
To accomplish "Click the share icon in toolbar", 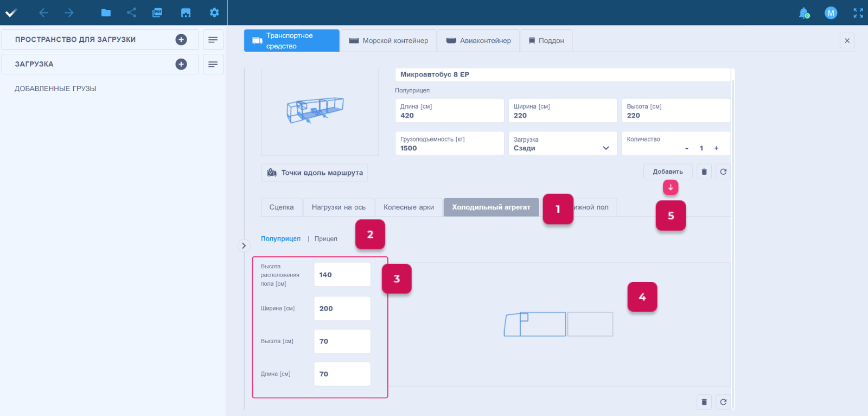I will click(x=131, y=12).
